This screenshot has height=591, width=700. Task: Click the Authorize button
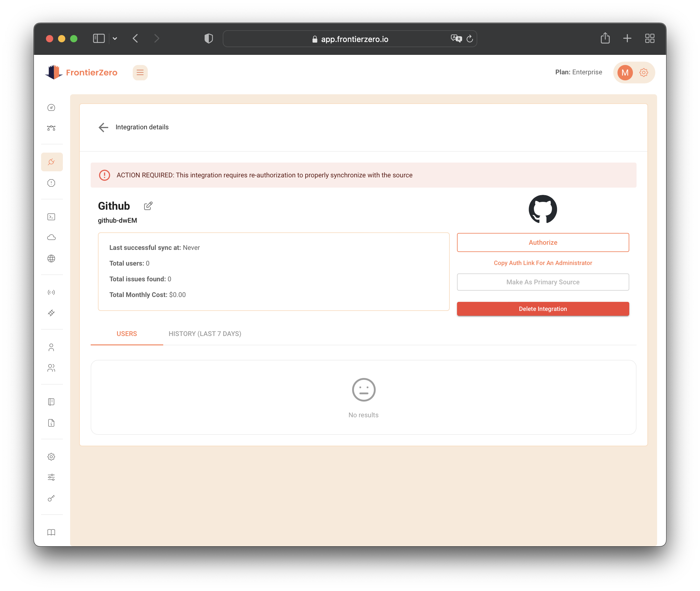543,243
